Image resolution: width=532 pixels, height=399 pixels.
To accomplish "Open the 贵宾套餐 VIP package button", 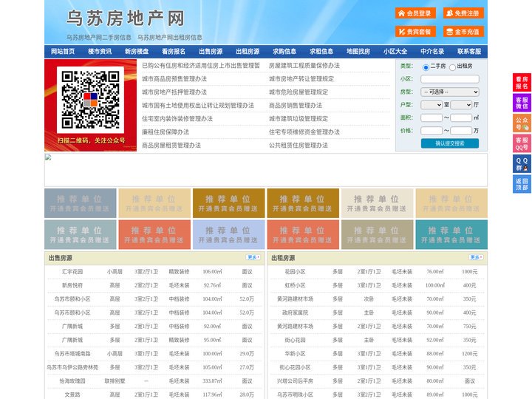I will 415,32.
